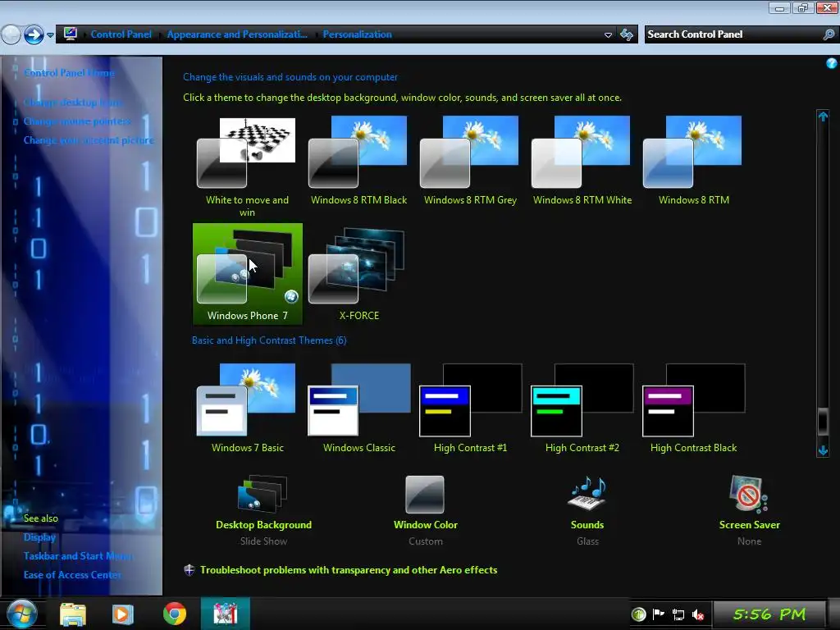Click the Control Panel breadcrumb
The height and width of the screenshot is (630, 840).
121,34
